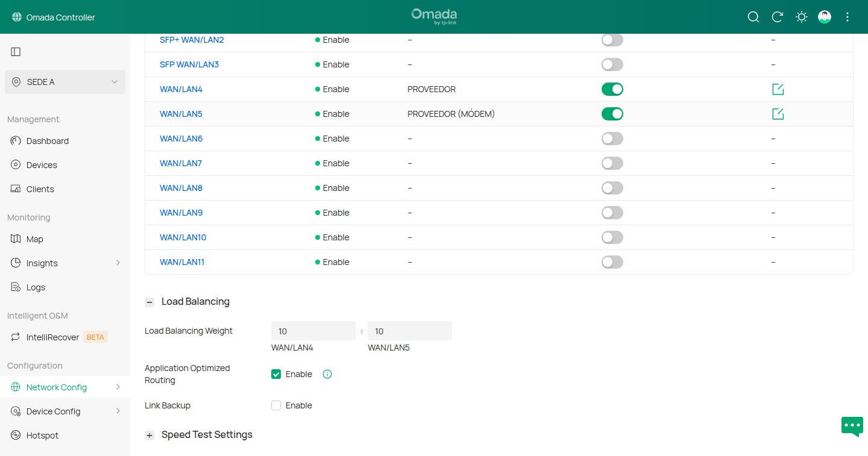868x456 pixels.
Task: Expand the Device Config submenu
Action: (118, 411)
